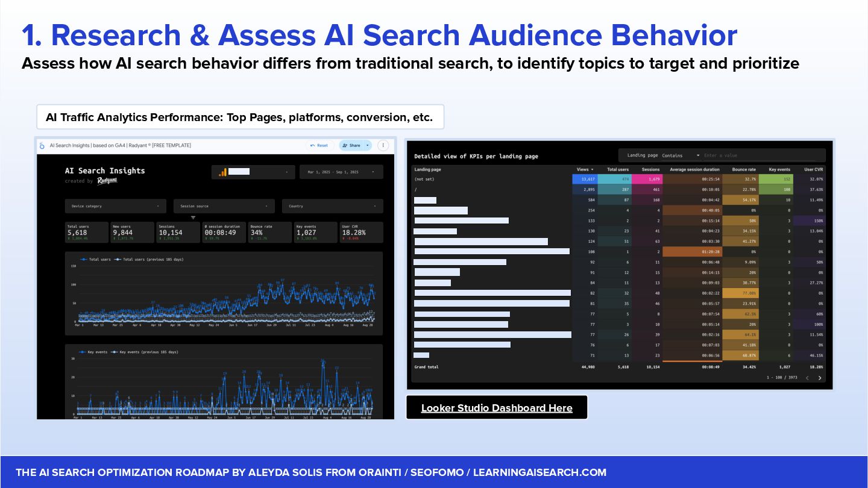Sort table by Bounce rate column header

pyautogui.click(x=743, y=169)
